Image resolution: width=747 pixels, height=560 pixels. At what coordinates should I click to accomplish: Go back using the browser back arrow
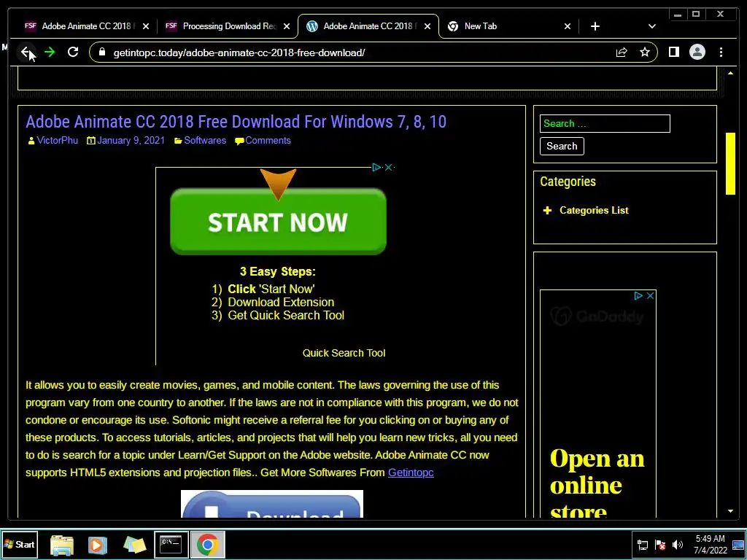click(x=26, y=52)
